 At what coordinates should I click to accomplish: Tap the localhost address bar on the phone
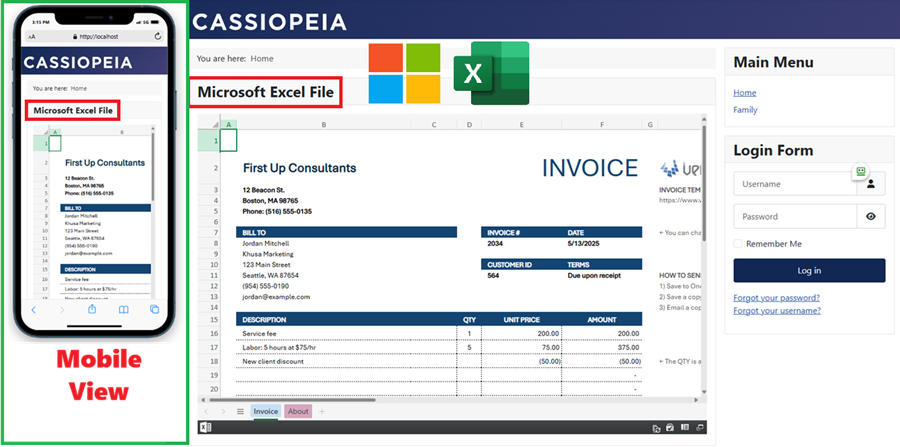pos(95,37)
